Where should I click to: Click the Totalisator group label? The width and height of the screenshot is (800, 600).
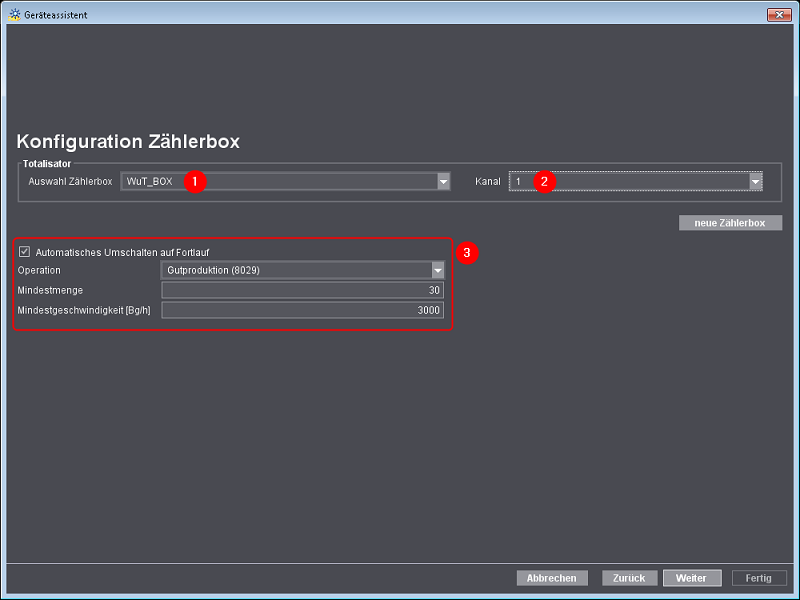click(x=49, y=162)
